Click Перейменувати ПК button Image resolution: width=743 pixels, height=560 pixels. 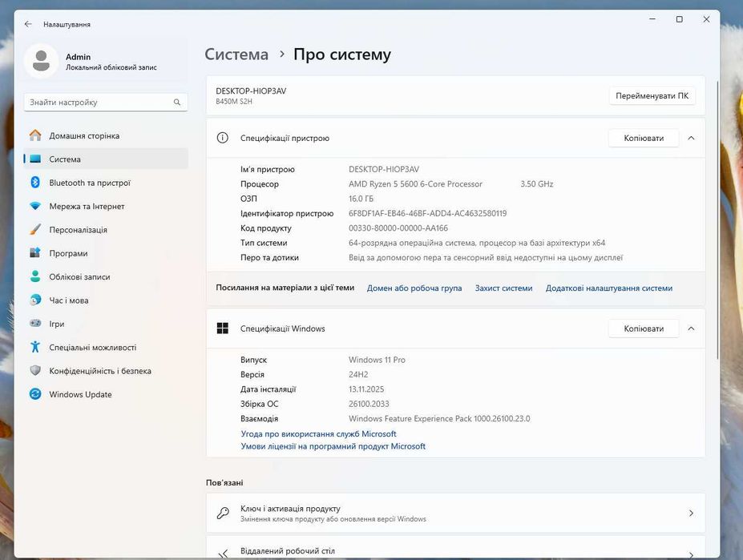click(x=652, y=95)
